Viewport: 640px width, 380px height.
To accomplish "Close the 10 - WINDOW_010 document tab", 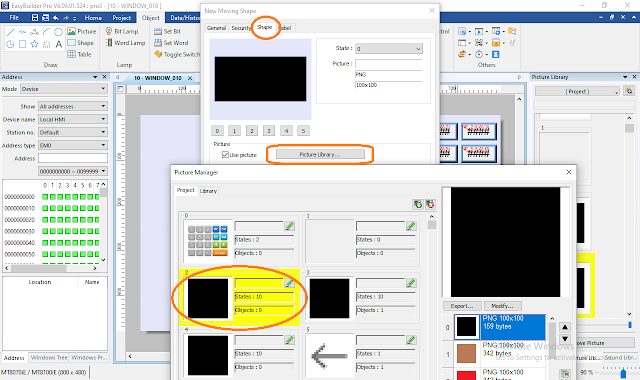I will click(190, 78).
